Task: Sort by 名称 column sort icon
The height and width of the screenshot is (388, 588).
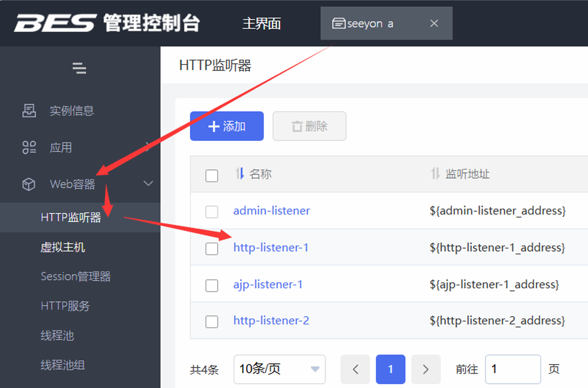Action: [x=240, y=173]
